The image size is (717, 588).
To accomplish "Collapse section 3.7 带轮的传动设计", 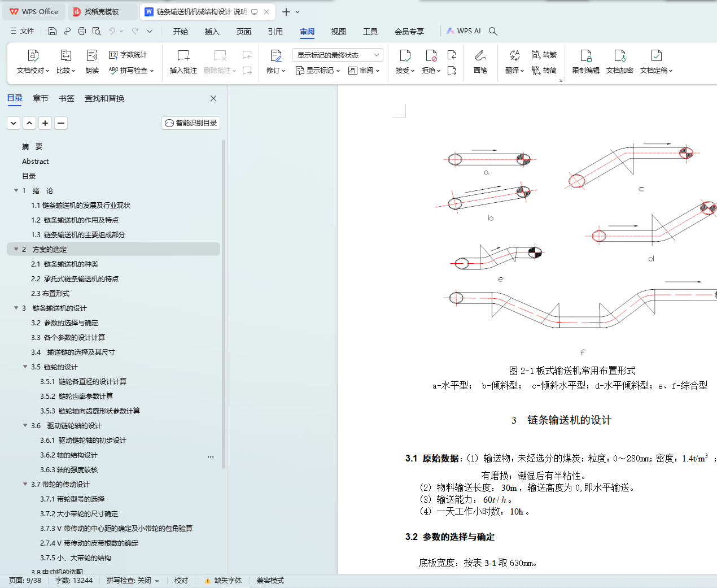I will pyautogui.click(x=25, y=484).
